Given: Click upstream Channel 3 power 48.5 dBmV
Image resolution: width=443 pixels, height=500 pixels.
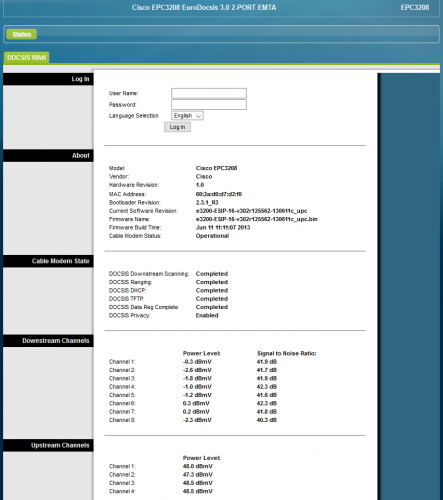Looking at the screenshot, I should point(198,483).
